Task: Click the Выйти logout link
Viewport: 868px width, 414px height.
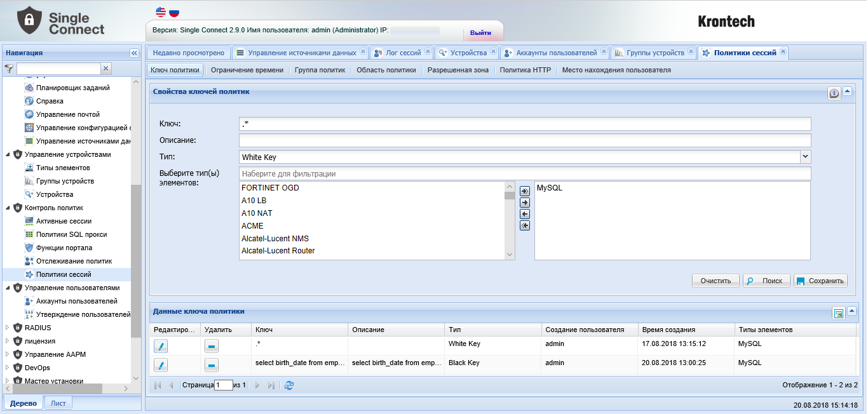Action: pyautogui.click(x=480, y=32)
